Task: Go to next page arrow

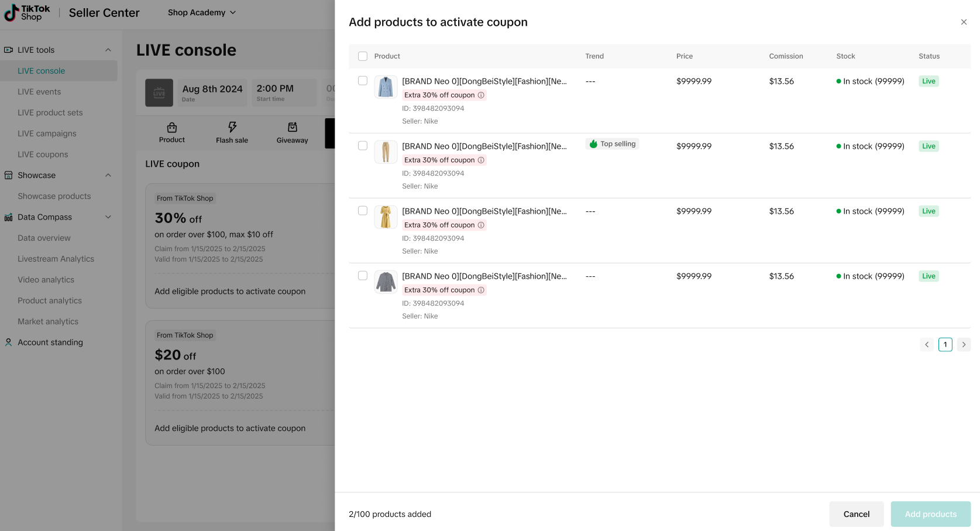Action: [964, 345]
